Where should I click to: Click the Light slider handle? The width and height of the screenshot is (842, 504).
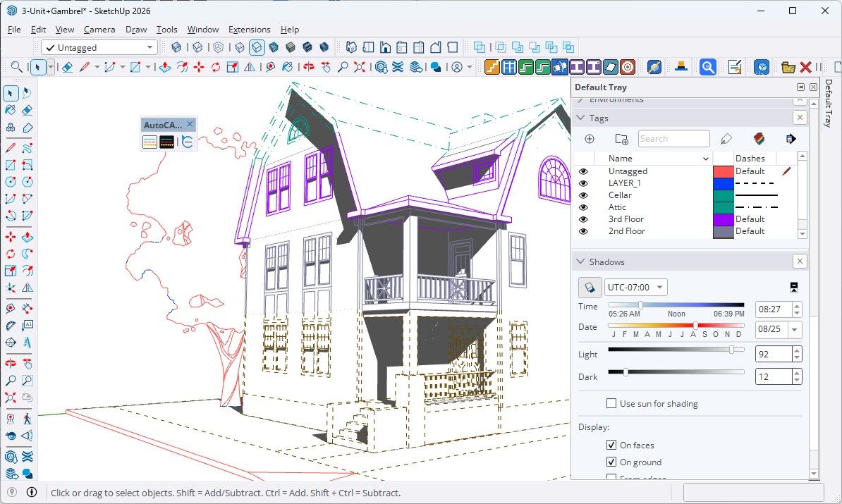point(732,350)
